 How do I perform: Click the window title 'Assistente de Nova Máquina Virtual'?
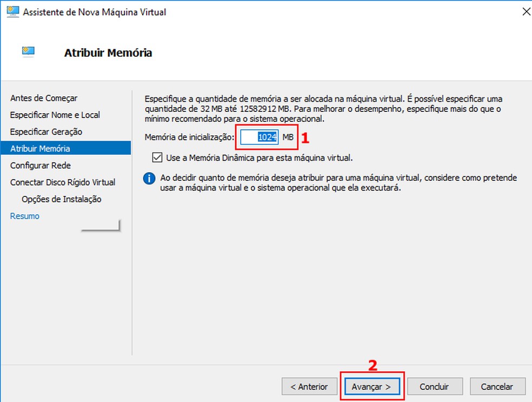click(94, 12)
